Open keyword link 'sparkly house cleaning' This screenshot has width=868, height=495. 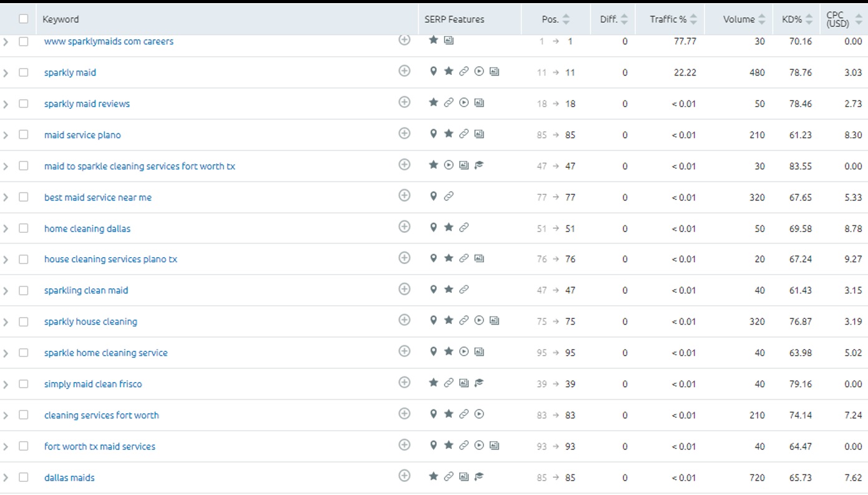(x=90, y=321)
